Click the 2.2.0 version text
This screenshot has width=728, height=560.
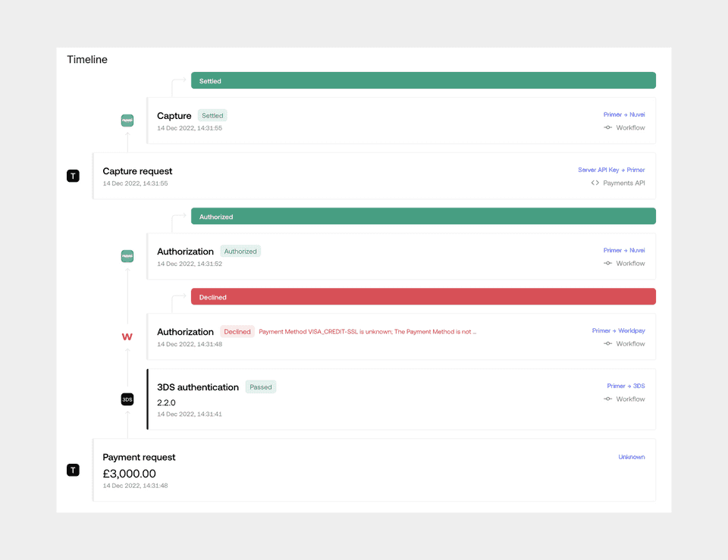pos(166,402)
